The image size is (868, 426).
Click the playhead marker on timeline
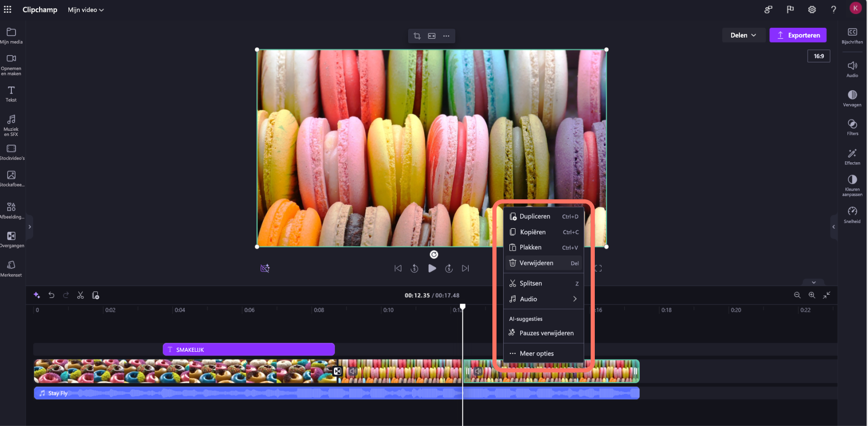pyautogui.click(x=463, y=307)
